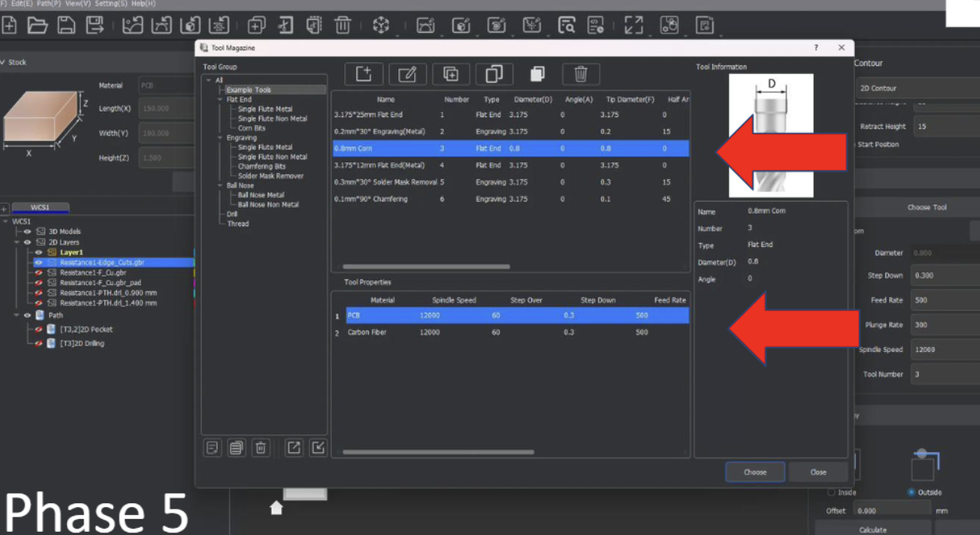Hide the 3D Models layer
The height and width of the screenshot is (535, 980).
[27, 232]
